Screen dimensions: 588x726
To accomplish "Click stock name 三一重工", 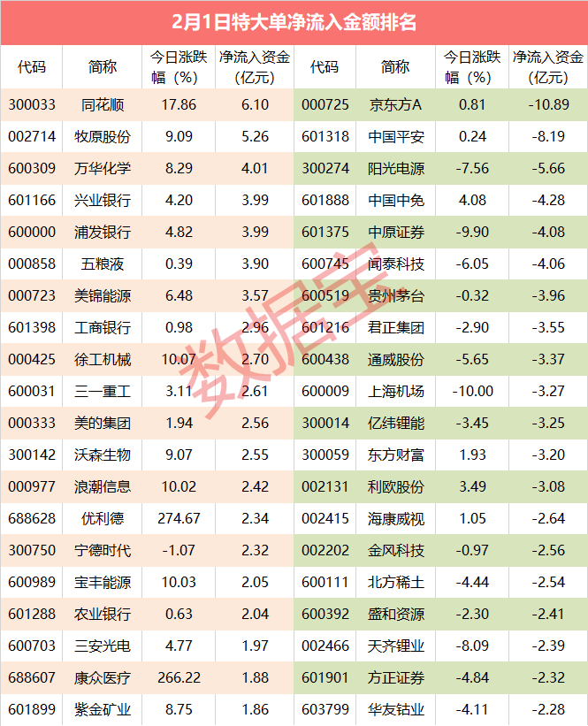I will 103,391.
